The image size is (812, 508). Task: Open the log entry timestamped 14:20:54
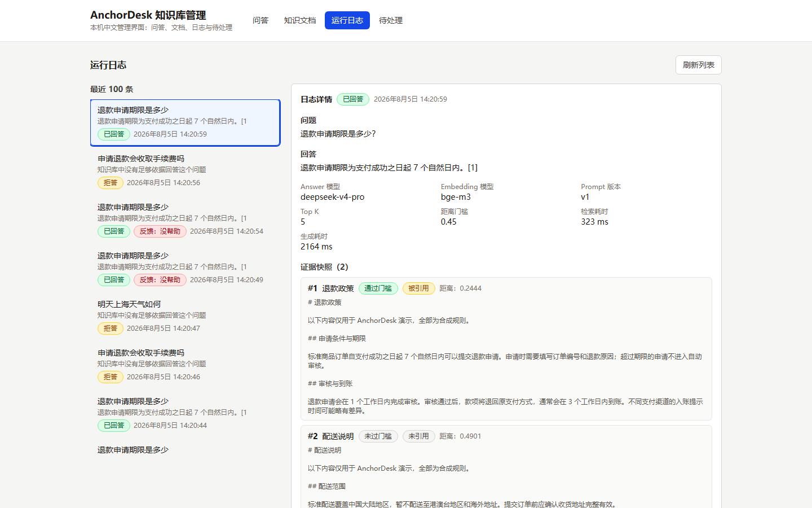[x=186, y=220]
